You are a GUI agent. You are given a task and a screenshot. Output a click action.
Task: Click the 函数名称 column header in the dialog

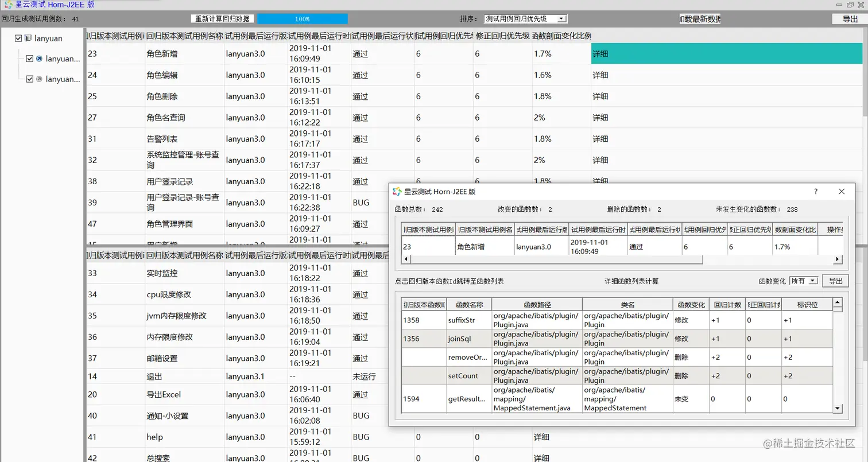469,304
